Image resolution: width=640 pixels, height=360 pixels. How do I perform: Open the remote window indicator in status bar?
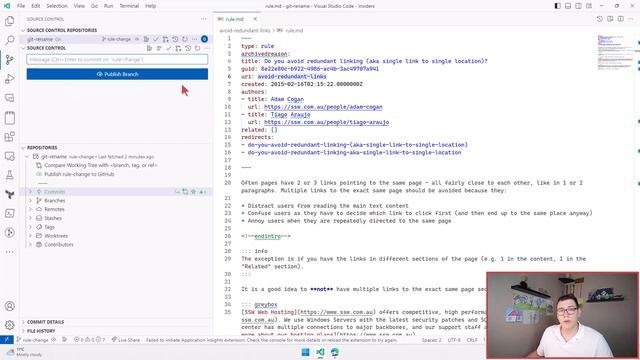pyautogui.click(x=7, y=340)
